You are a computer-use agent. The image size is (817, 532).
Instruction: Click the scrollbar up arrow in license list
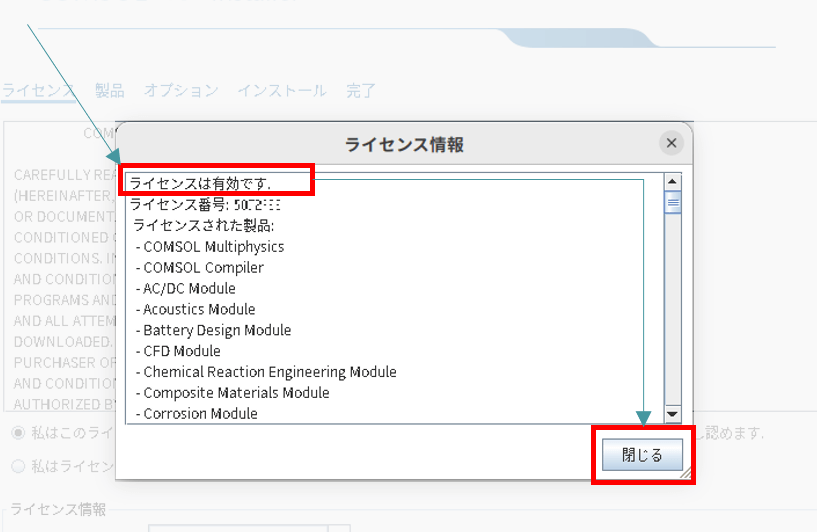tap(673, 183)
